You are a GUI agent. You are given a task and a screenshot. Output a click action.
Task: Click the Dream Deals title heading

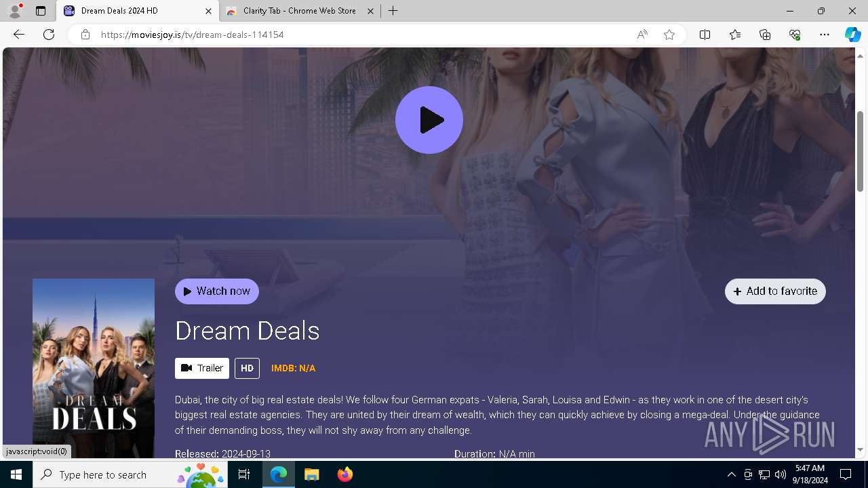pos(247,331)
